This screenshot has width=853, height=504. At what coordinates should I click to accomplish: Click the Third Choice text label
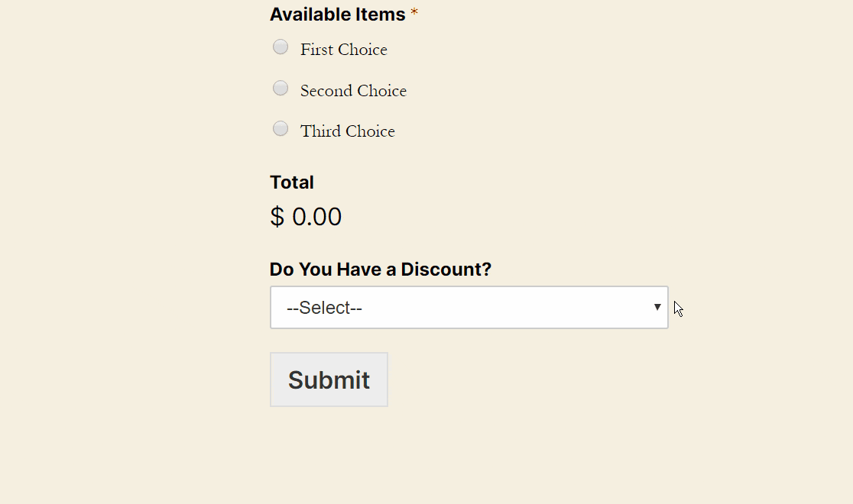point(348,131)
